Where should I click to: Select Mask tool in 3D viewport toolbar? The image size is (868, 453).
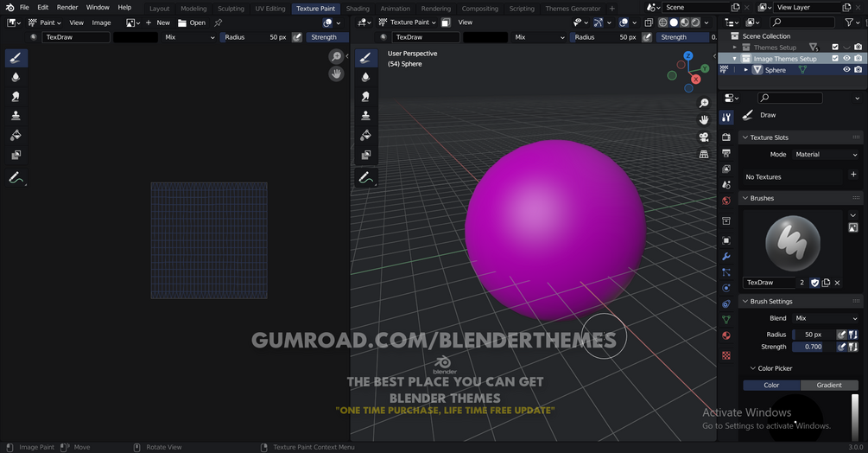(366, 155)
